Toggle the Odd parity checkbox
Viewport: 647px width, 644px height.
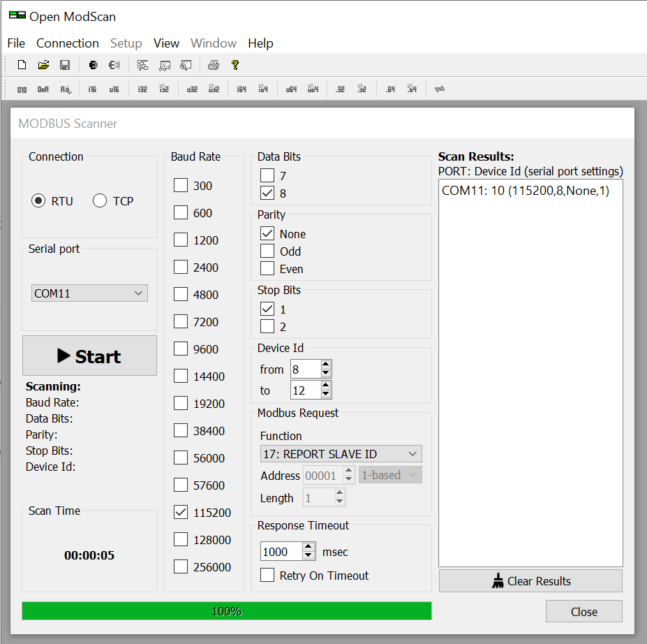pyautogui.click(x=267, y=251)
